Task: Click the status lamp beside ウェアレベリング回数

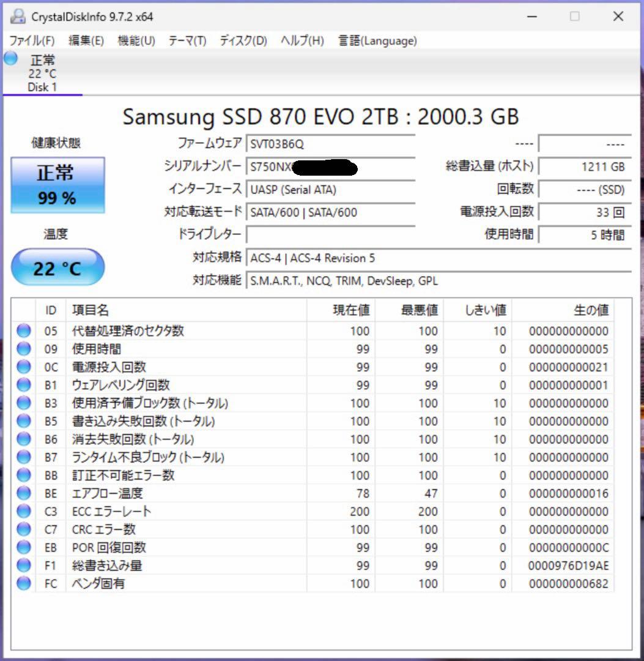Action: coord(23,385)
